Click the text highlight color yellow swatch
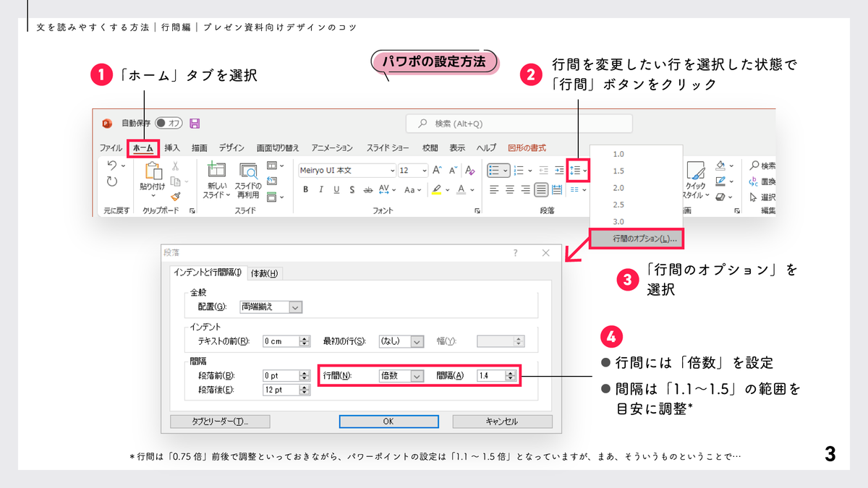 (436, 189)
